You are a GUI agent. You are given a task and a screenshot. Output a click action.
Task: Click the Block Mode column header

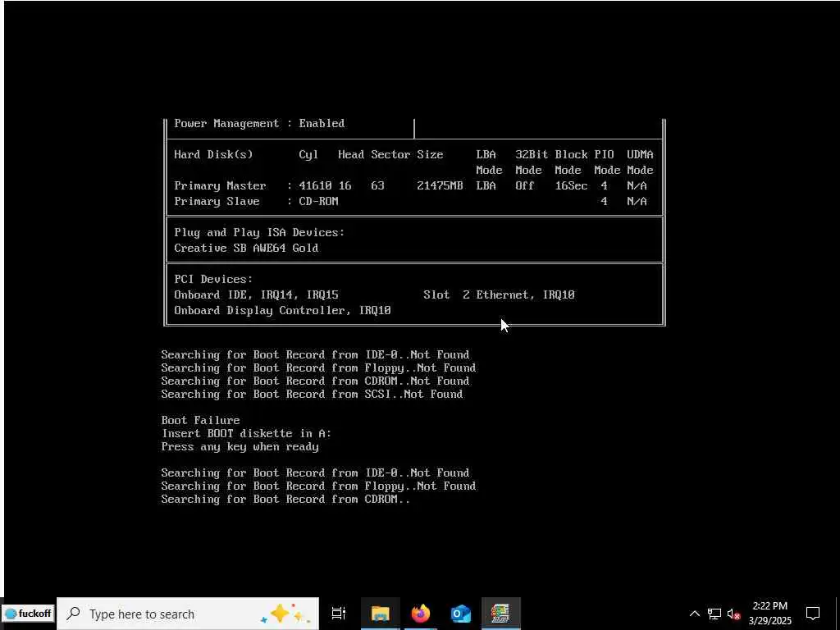(x=571, y=162)
